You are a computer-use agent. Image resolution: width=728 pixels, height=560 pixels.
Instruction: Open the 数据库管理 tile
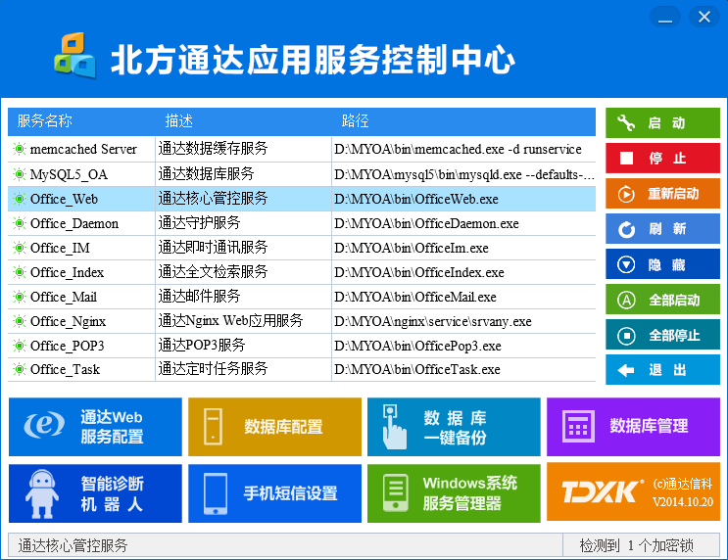tap(633, 427)
